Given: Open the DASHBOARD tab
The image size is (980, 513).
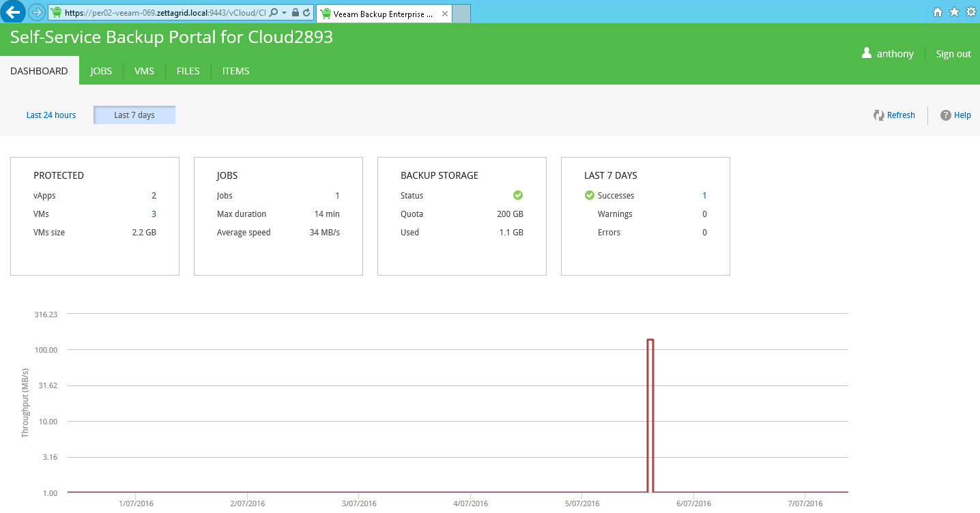Looking at the screenshot, I should tap(40, 70).
